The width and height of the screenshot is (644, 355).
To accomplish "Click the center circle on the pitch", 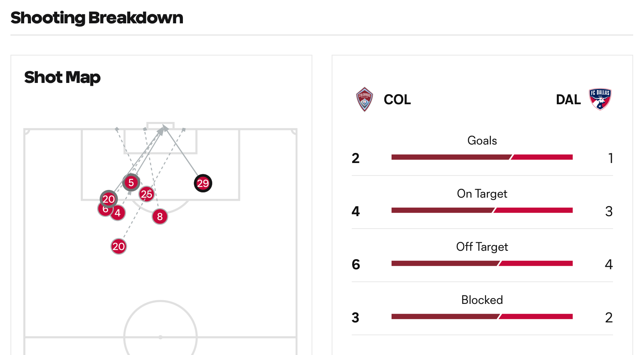I will pyautogui.click(x=160, y=327).
